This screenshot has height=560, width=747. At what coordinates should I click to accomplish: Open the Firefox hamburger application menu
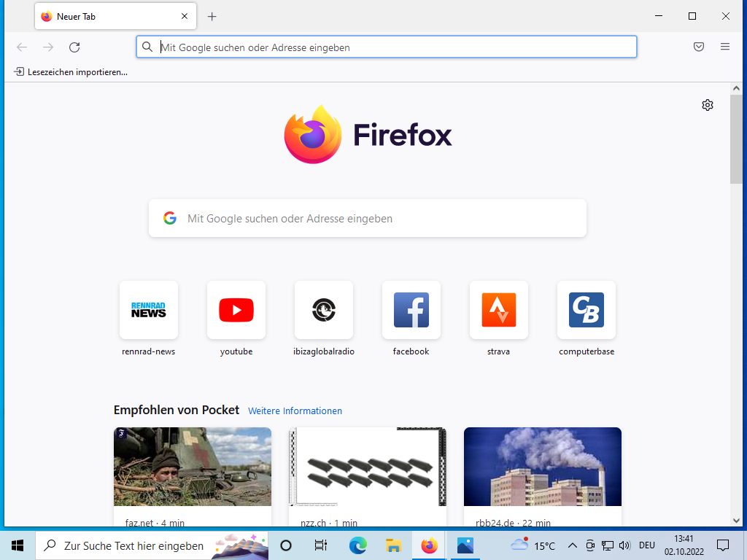(724, 47)
